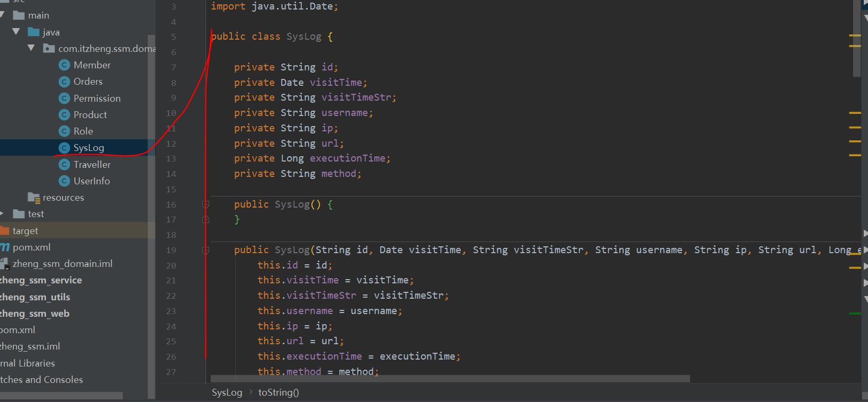Open the Role class
The image size is (868, 402).
pyautogui.click(x=83, y=131)
